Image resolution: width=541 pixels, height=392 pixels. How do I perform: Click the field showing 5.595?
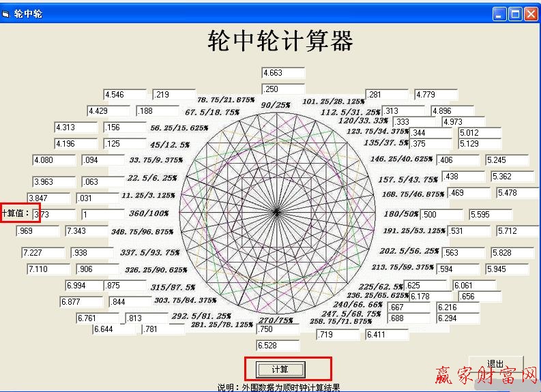(x=491, y=215)
